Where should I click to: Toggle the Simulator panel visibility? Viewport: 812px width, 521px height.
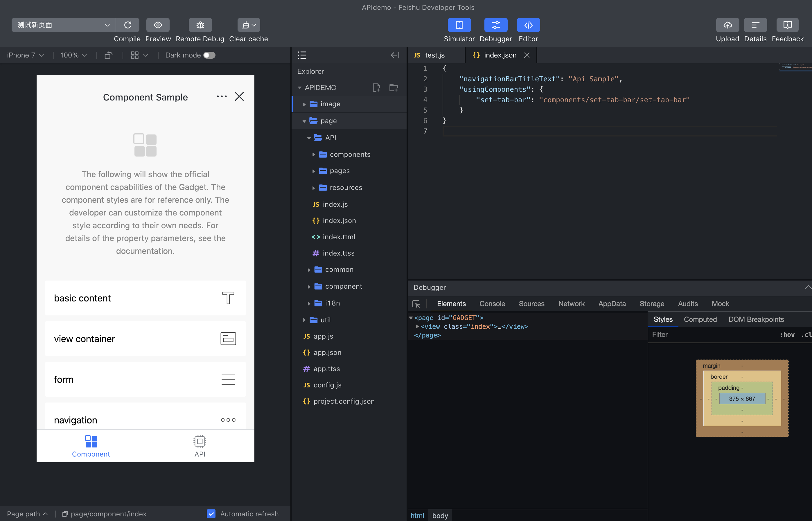point(459,25)
